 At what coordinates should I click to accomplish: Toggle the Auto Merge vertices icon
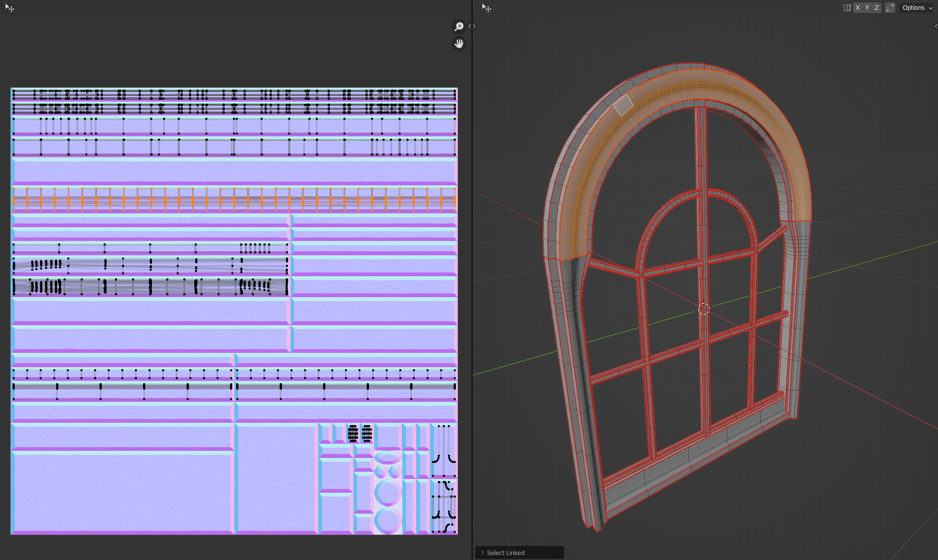(890, 8)
